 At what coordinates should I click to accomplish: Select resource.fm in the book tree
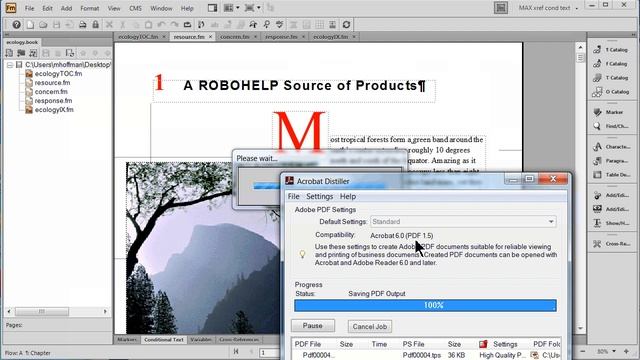(x=52, y=83)
